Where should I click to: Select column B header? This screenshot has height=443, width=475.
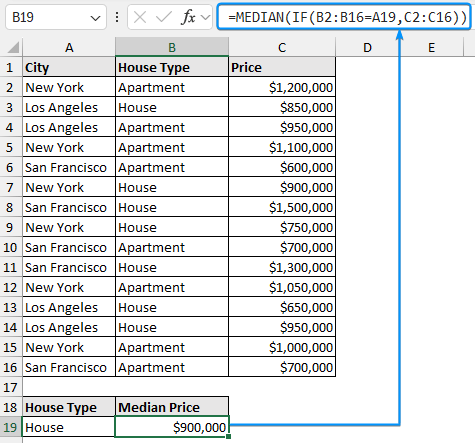[172, 47]
